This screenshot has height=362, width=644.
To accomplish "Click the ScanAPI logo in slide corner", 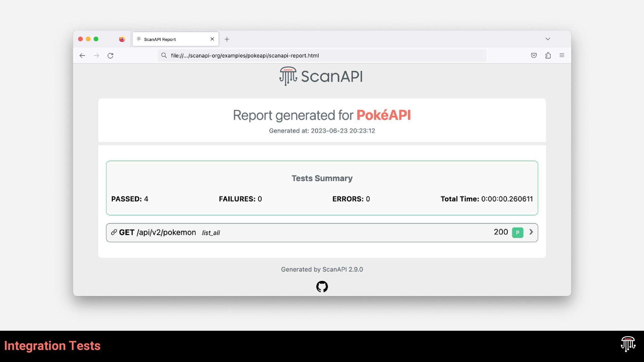I will (x=628, y=344).
